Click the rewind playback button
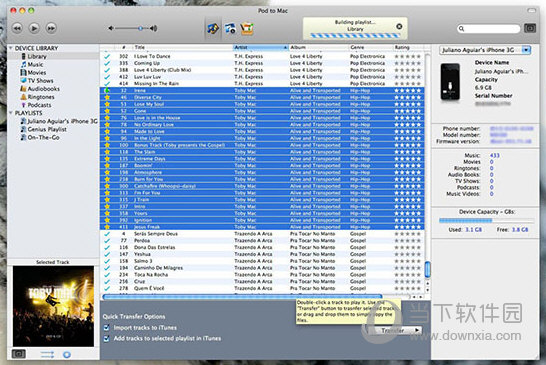Image resolution: width=546 pixels, height=365 pixels. pyautogui.click(x=17, y=28)
